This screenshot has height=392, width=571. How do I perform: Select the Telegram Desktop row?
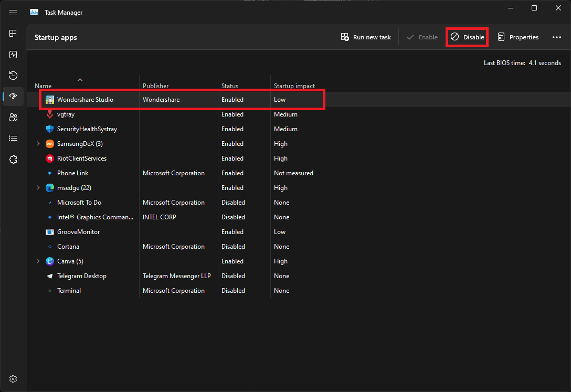pyautogui.click(x=81, y=276)
